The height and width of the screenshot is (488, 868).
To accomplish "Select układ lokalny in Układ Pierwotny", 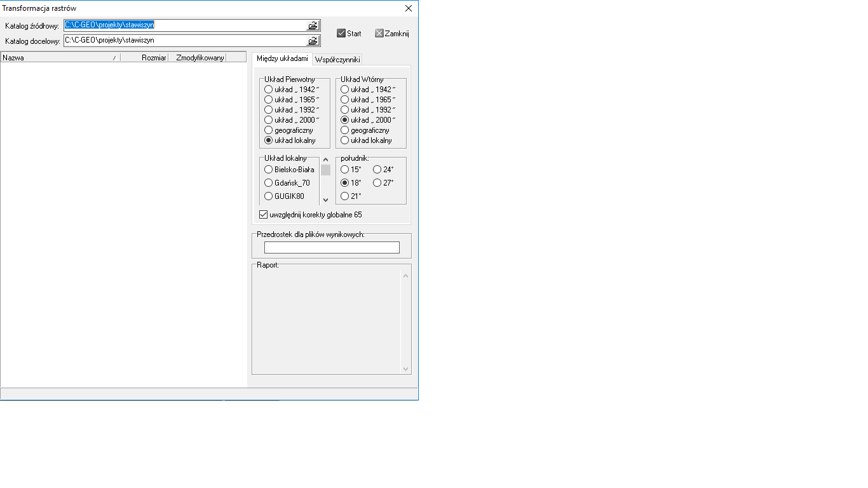I will coord(290,140).
